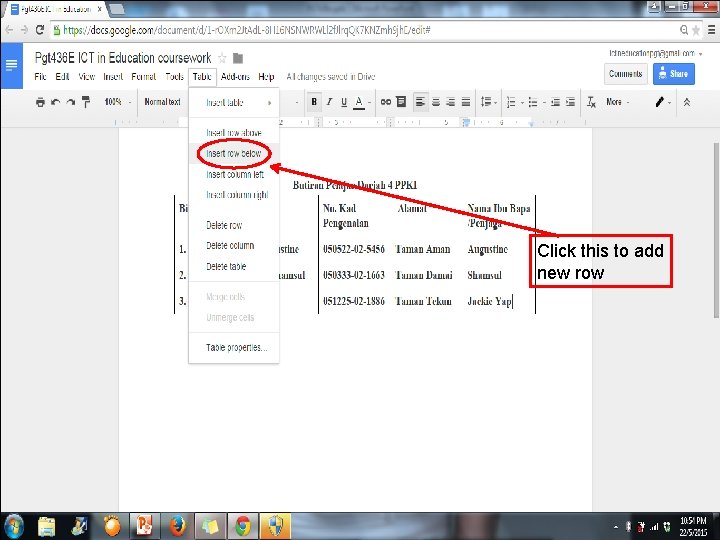Open the text color picker
The height and width of the screenshot is (540, 720).
click(x=359, y=102)
